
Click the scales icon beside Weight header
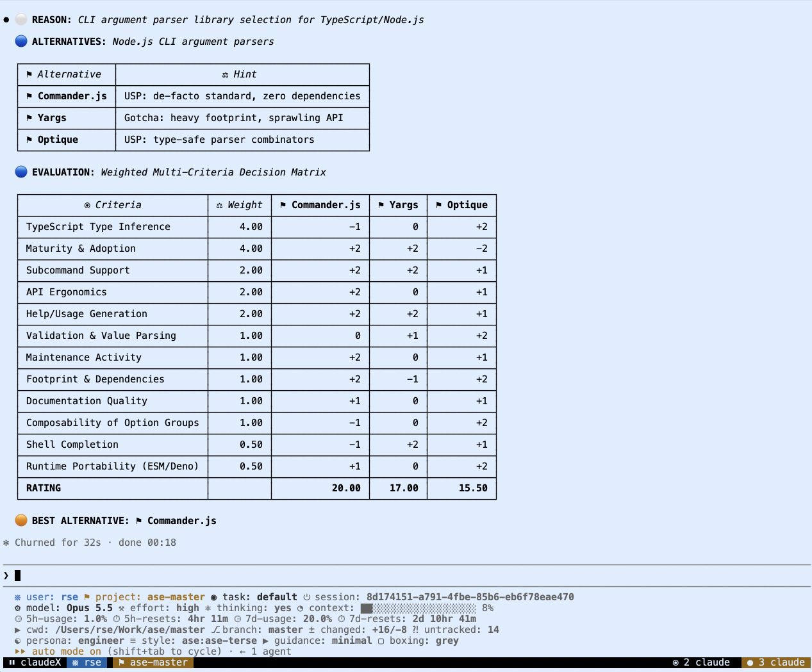pyautogui.click(x=219, y=206)
